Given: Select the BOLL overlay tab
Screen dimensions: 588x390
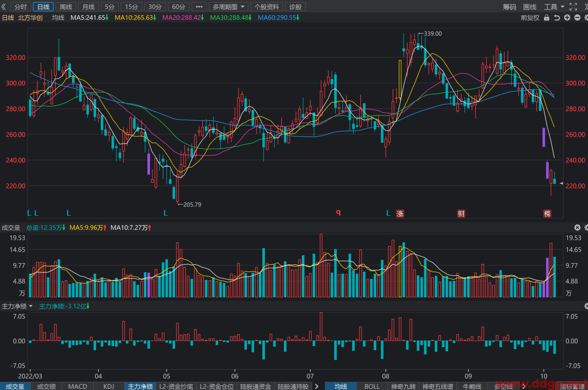Looking at the screenshot, I should click(372, 386).
